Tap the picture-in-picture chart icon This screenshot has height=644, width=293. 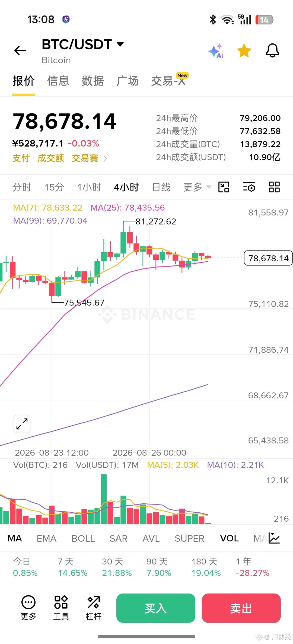point(224,187)
